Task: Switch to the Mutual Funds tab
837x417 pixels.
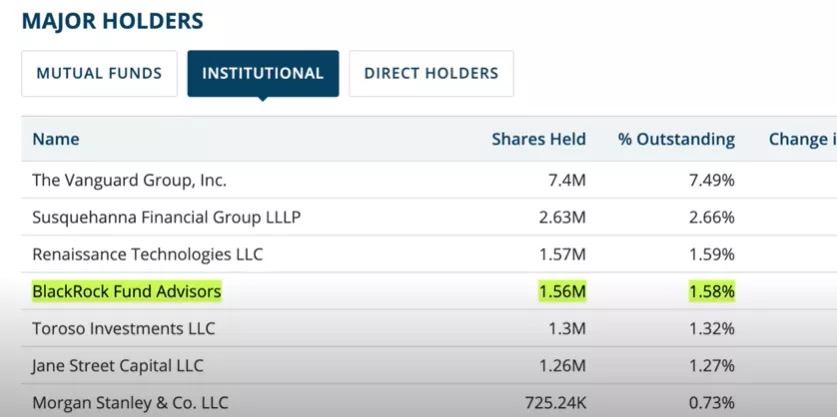Action: click(99, 73)
